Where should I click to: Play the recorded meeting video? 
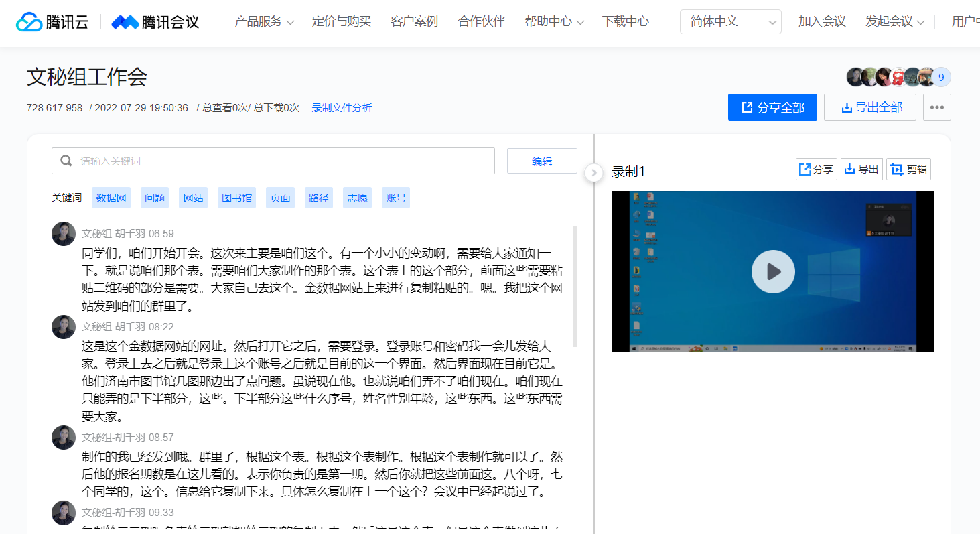pyautogui.click(x=772, y=271)
